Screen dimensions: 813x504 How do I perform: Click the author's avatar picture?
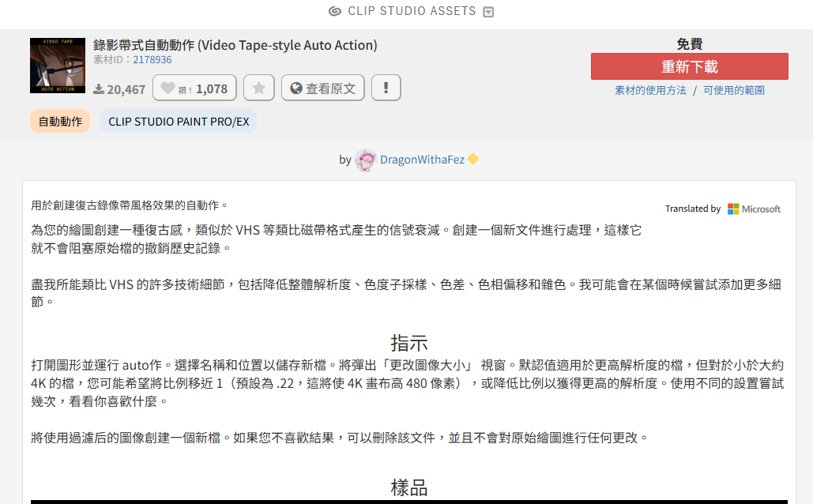[x=365, y=160]
